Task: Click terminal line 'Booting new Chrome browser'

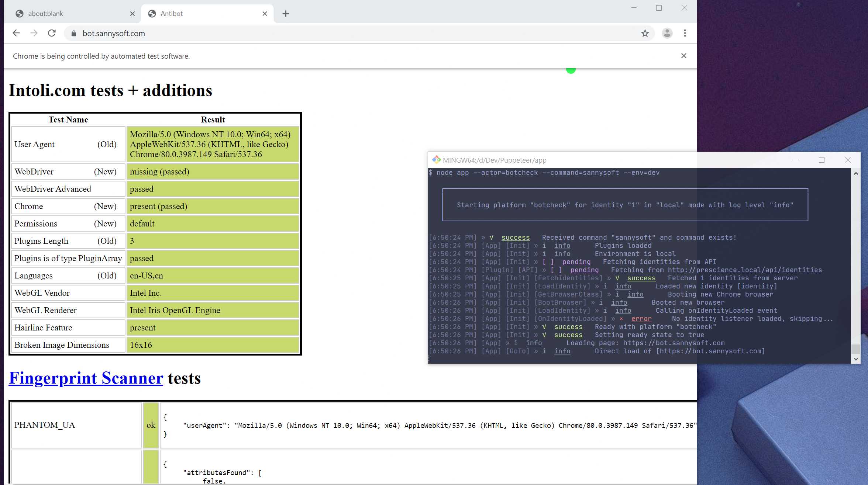Action: point(720,294)
